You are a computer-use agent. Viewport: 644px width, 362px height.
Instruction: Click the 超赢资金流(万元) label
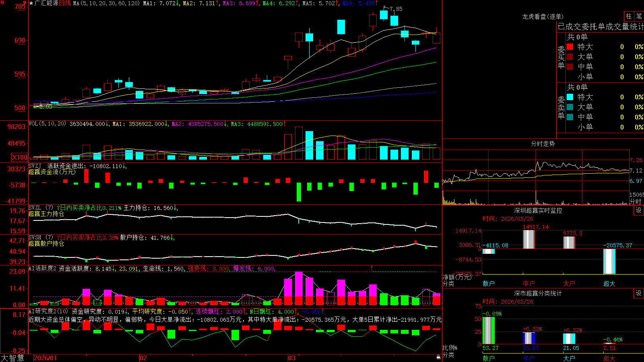coord(52,172)
